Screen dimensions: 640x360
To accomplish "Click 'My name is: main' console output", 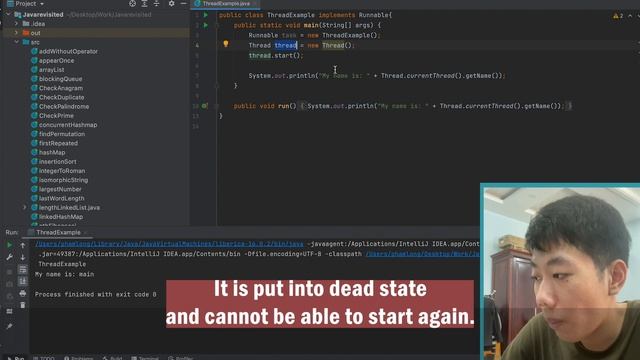I will click(64, 274).
